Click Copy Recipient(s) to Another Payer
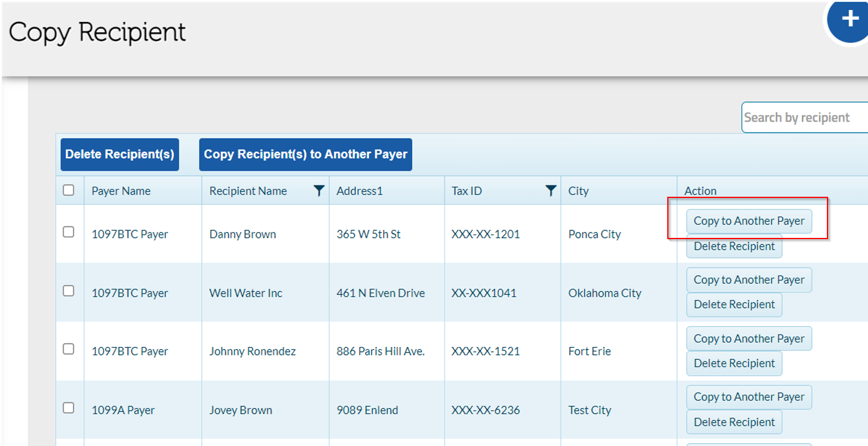Viewport: 868px width, 446px height. [305, 154]
